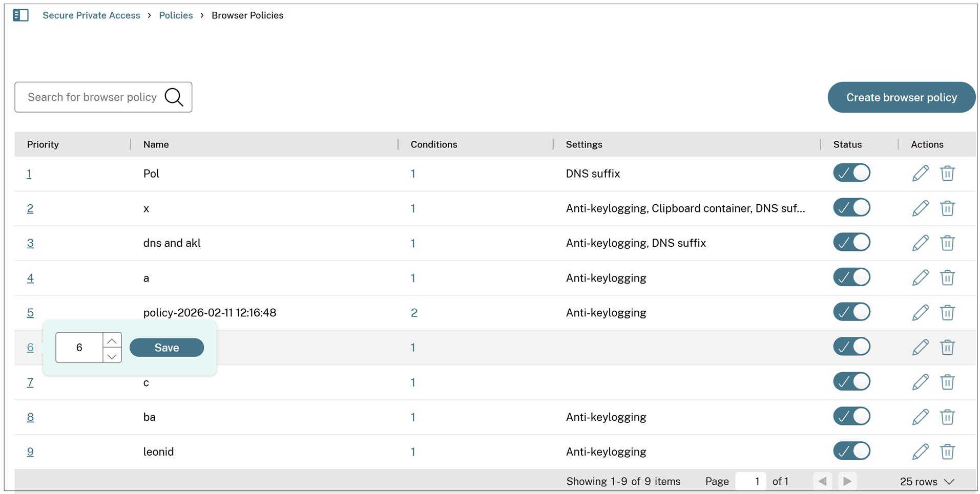Toggle status of ba policy

pyautogui.click(x=851, y=417)
